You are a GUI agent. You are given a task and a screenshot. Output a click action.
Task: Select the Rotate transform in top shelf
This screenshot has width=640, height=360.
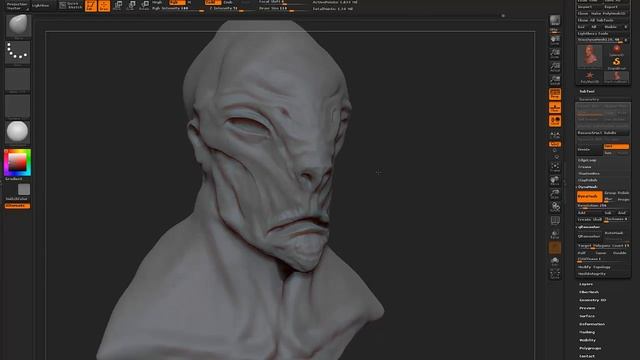tap(144, 5)
